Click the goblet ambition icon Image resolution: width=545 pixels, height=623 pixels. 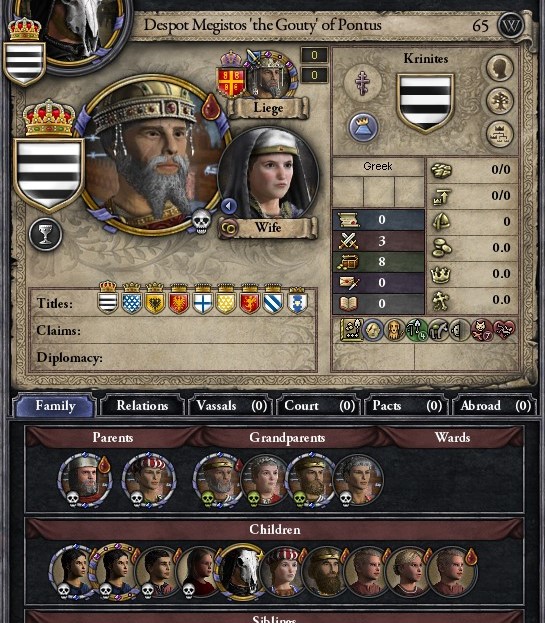point(46,234)
